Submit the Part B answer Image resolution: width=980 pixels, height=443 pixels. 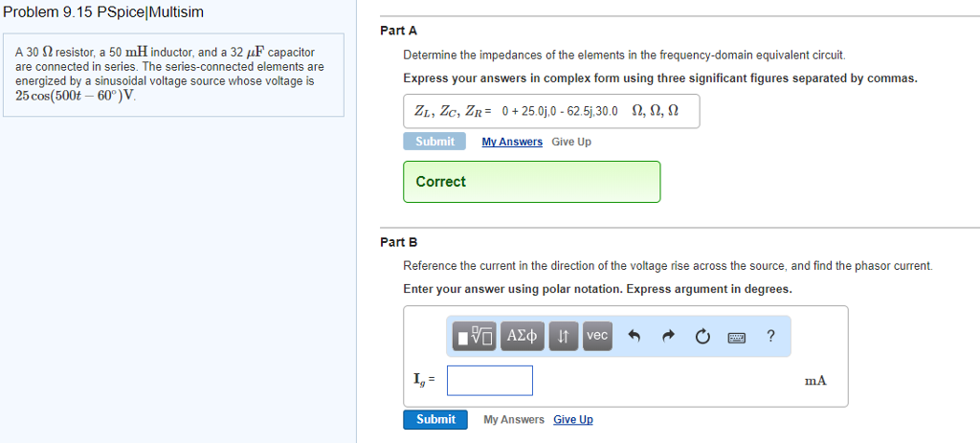pos(435,419)
